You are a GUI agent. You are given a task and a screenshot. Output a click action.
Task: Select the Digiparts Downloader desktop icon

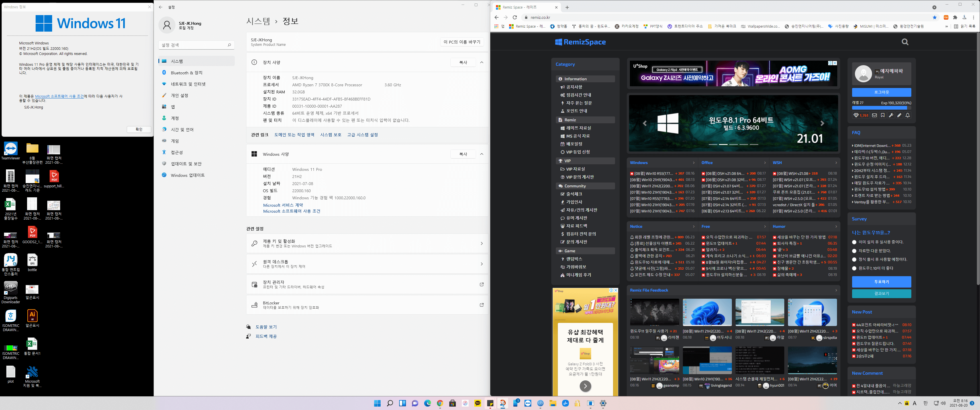11,292
